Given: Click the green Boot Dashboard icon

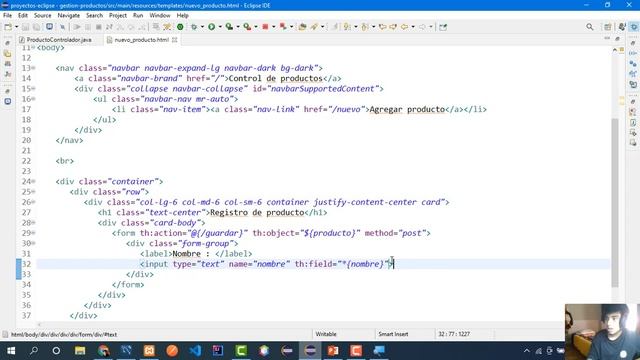Looking at the screenshot, I should coord(180,27).
